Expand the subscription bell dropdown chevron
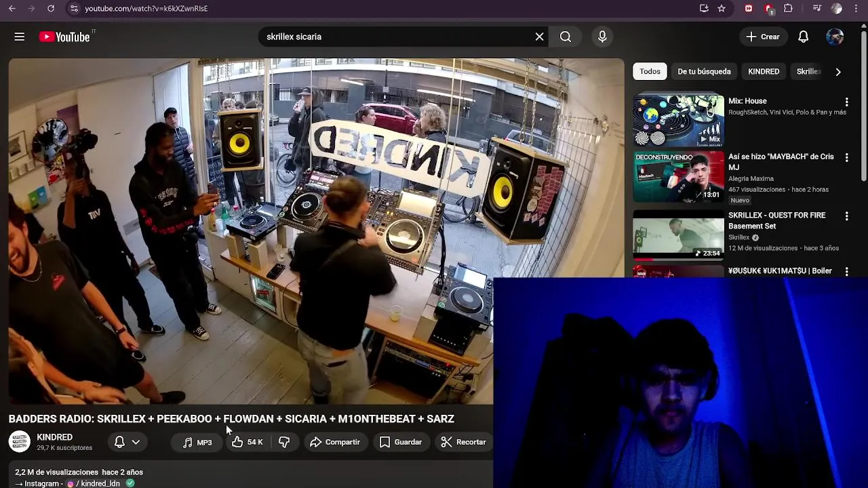Screen dimensions: 868x488 136,442
